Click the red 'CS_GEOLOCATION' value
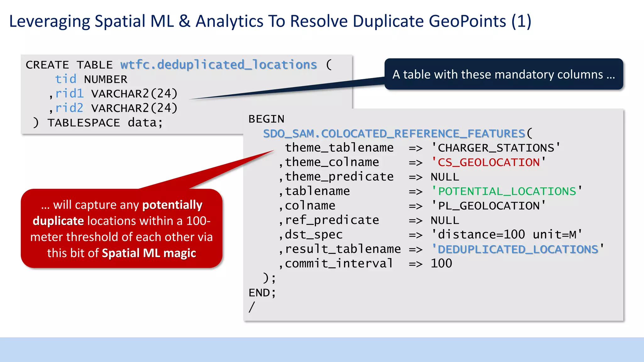This screenshot has height=362, width=644. click(x=488, y=162)
